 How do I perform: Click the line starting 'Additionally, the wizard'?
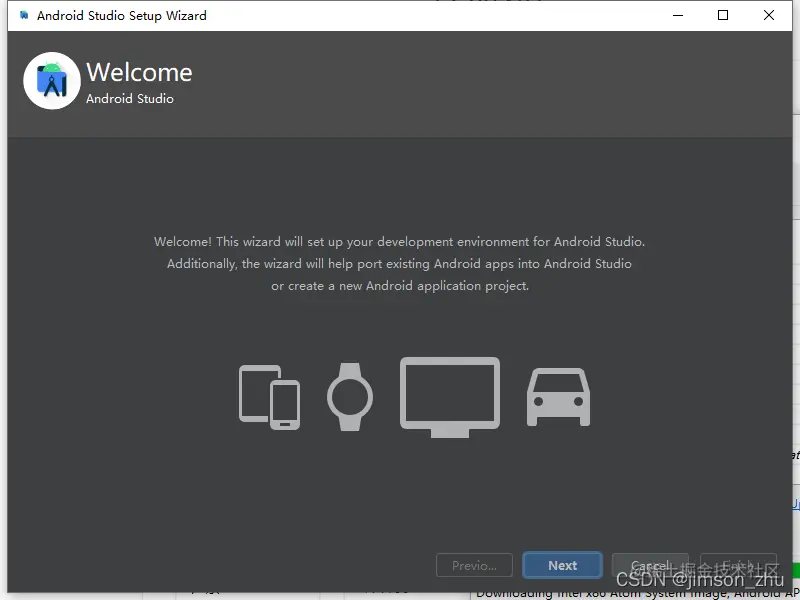[x=399, y=264]
